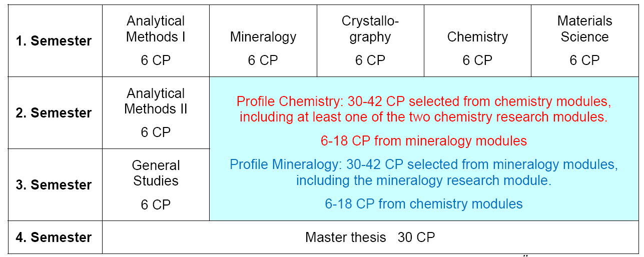Click the 6 CP under Materials Science
Image resolution: width=644 pixels, height=257 pixels.
pos(585,60)
